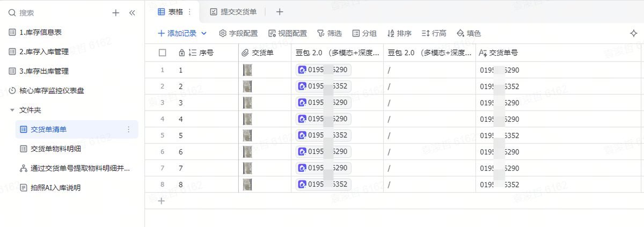
Task: Click the AI sparkle icon at top right
Action: (633, 33)
